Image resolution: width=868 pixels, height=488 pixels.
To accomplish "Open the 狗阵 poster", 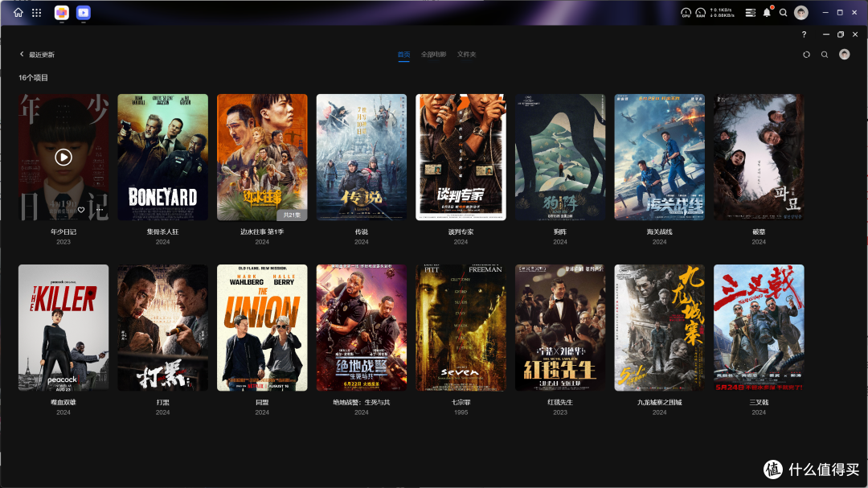I will click(x=560, y=158).
